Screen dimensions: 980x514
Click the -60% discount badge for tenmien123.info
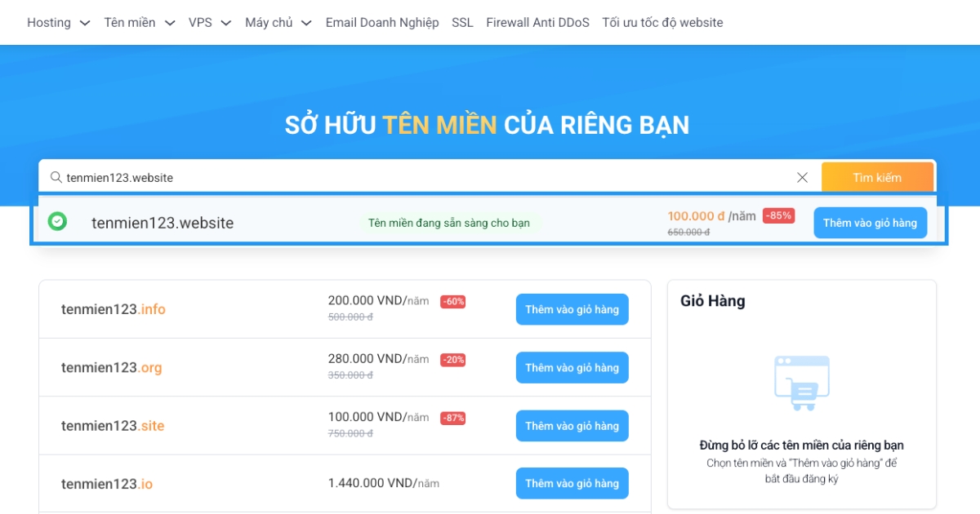[454, 302]
